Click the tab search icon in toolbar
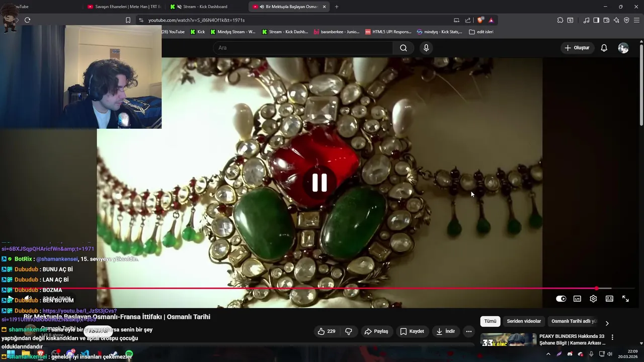The image size is (644, 362). [x=570, y=20]
